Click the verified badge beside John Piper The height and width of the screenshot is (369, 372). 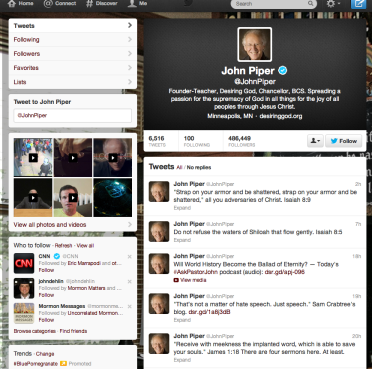click(x=283, y=70)
